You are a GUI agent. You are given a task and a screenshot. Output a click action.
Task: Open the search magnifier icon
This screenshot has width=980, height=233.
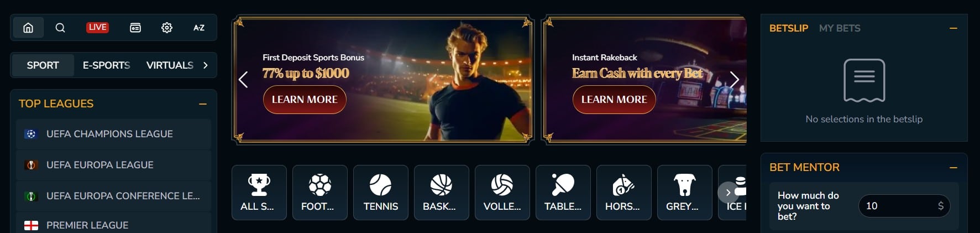tap(60, 28)
